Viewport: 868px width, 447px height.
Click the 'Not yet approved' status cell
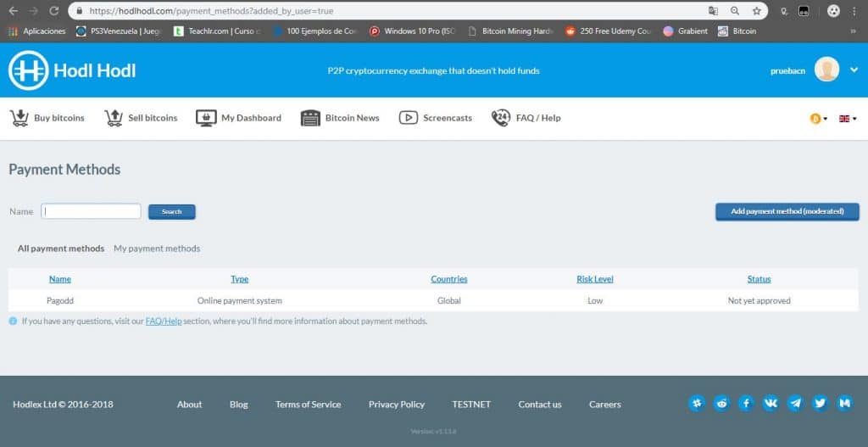click(759, 301)
